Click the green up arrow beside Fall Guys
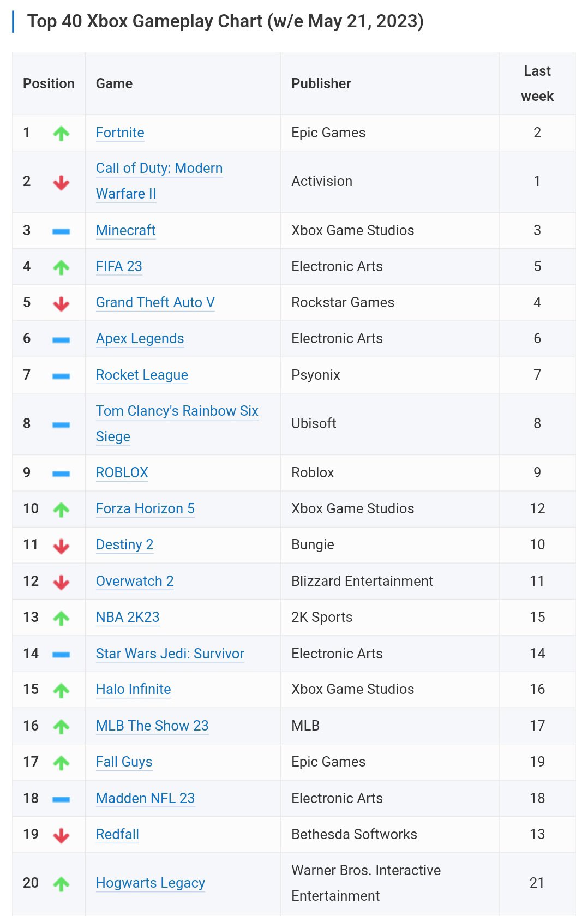Screen dimensions: 588x916 tap(61, 763)
